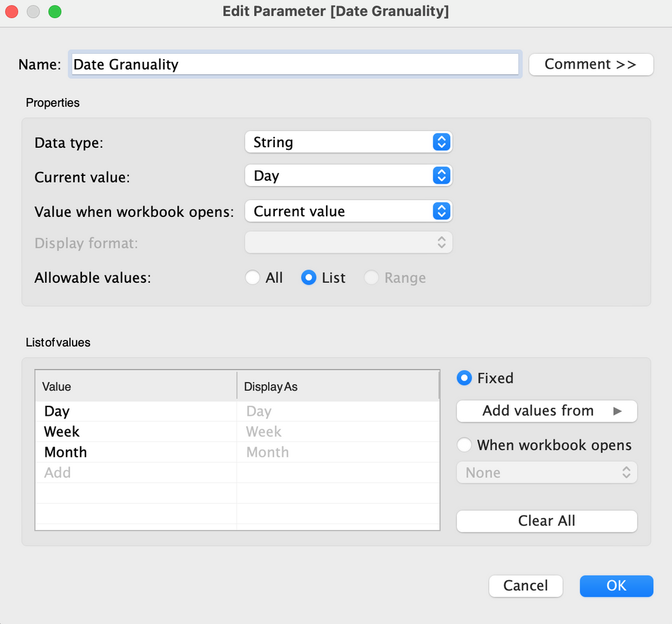Click the Comment >> button
Viewport: 672px width, 624px height.
(x=591, y=64)
